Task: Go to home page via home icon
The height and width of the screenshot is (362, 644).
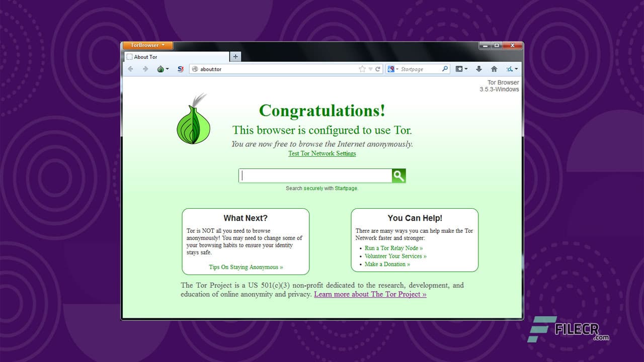Action: 495,69
